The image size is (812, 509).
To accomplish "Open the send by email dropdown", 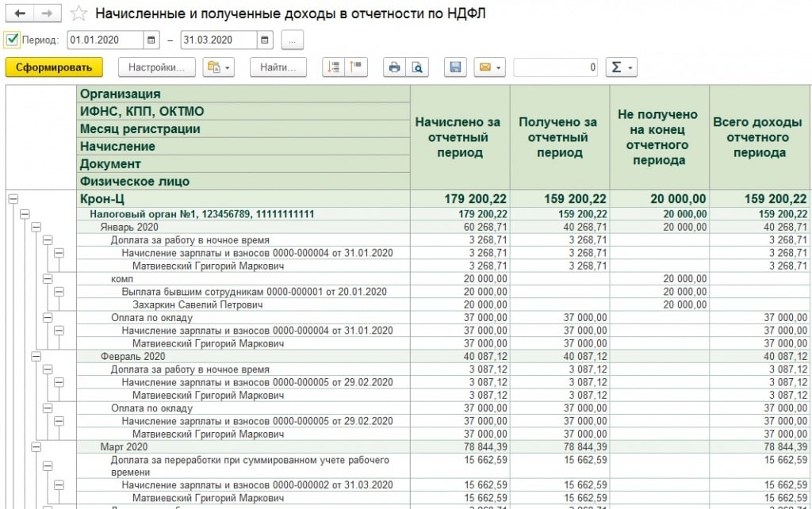I will (489, 67).
